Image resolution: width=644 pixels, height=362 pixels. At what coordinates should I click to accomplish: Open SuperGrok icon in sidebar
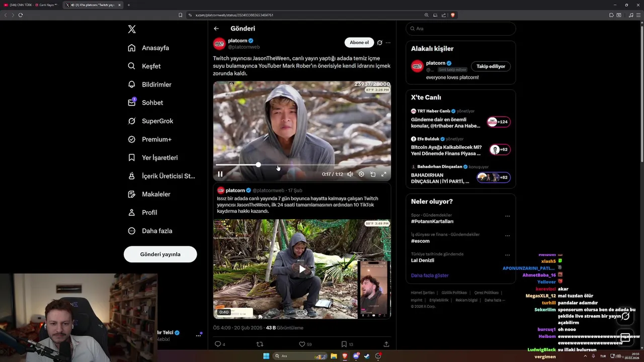point(131,121)
